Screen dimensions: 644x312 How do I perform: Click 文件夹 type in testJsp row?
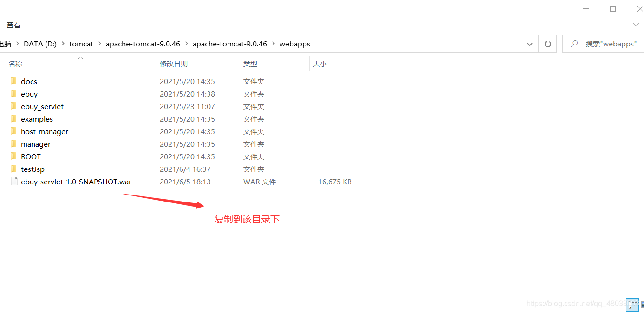pos(254,169)
